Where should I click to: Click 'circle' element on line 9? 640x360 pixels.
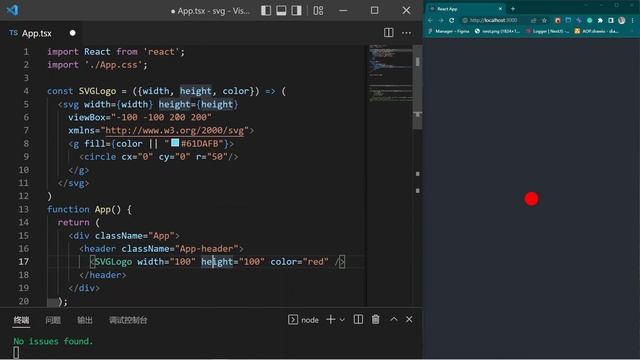[x=100, y=157]
